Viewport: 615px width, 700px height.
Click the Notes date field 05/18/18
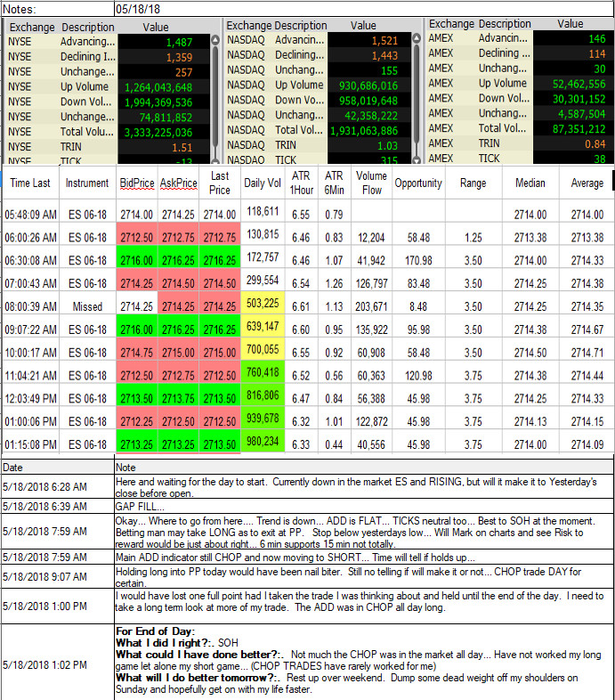point(363,9)
